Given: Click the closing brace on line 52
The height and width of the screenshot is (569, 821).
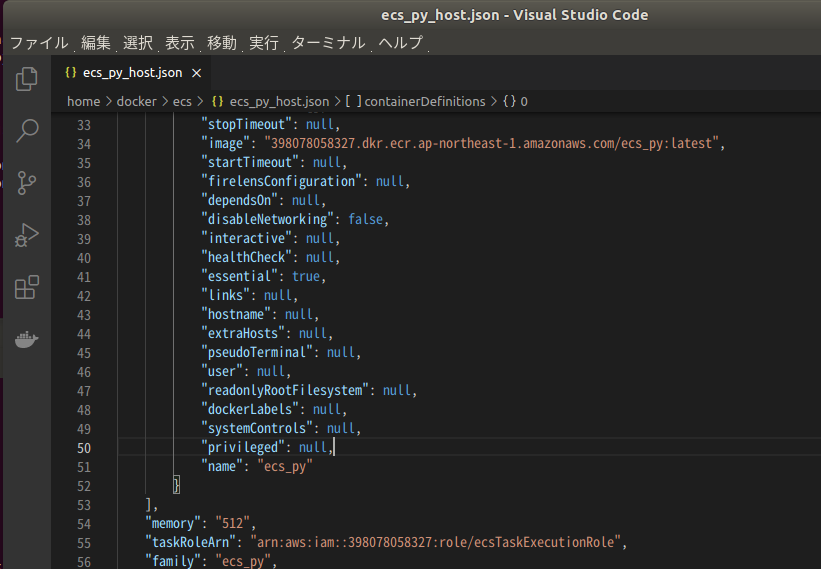Looking at the screenshot, I should pos(176,485).
